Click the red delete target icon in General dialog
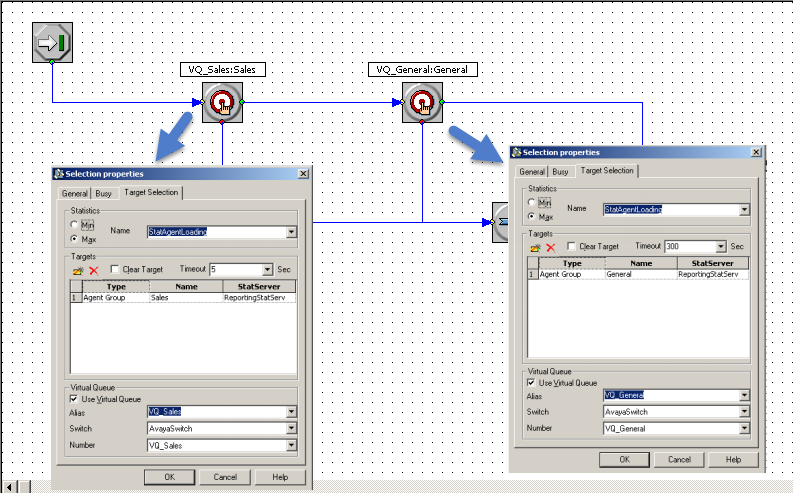 [551, 247]
